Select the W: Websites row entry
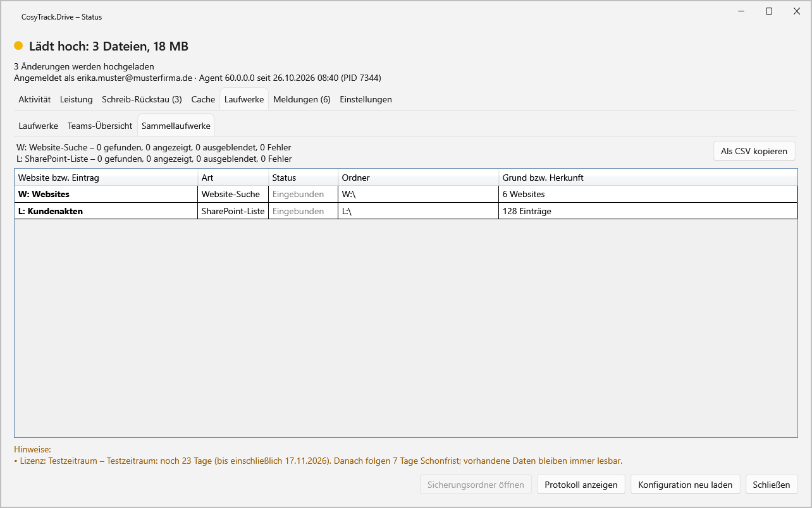Viewport: 812px width, 508px height. tap(106, 194)
